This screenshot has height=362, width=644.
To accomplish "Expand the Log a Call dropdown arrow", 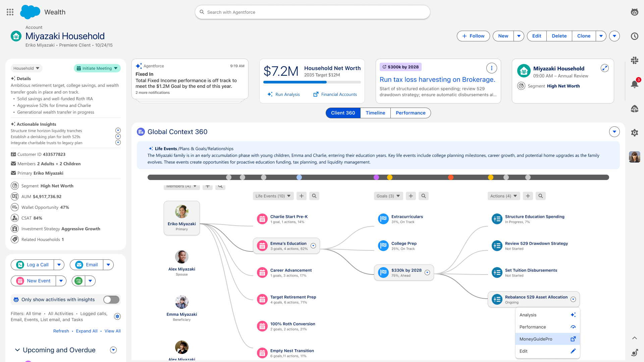I will pyautogui.click(x=59, y=265).
